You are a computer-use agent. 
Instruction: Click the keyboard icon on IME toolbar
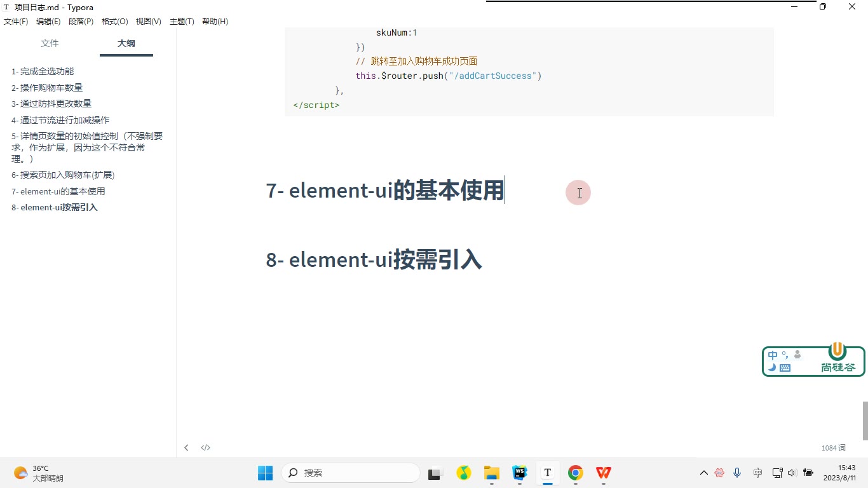(785, 367)
